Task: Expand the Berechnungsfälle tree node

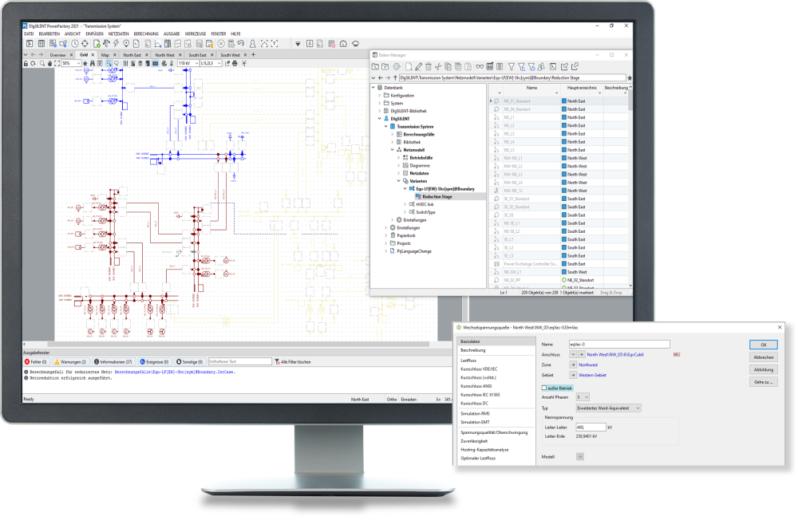Action: tap(393, 134)
